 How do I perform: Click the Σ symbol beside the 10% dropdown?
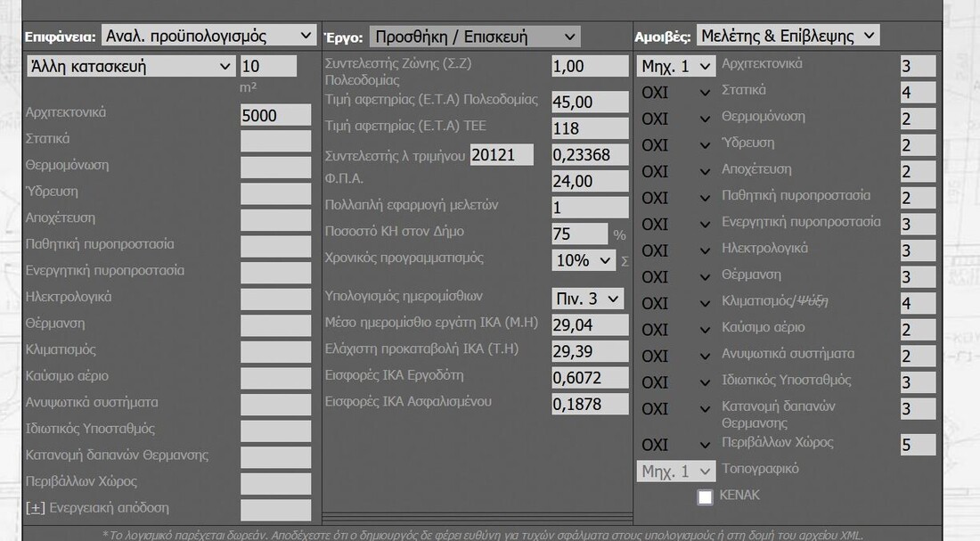[625, 261]
